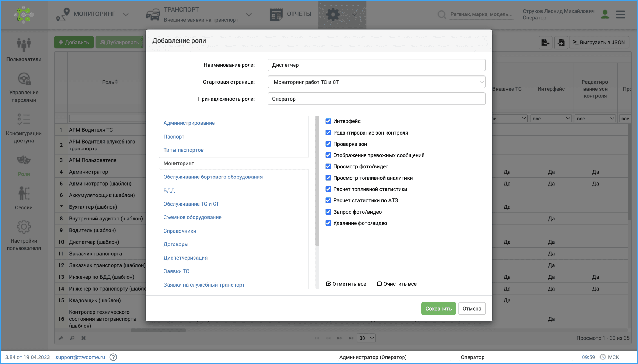
Task: Open the Users section icon in sidebar
Action: (x=24, y=45)
